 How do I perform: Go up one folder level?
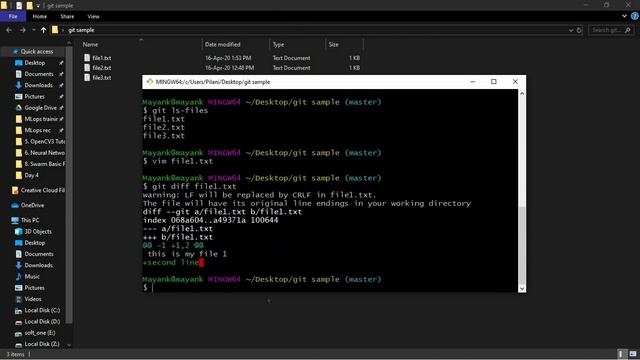pyautogui.click(x=43, y=30)
